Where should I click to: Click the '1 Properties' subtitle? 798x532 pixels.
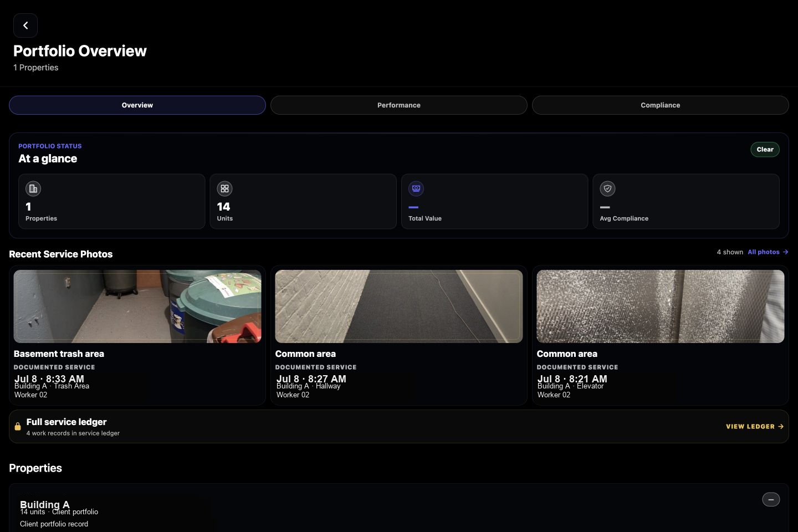click(x=36, y=68)
